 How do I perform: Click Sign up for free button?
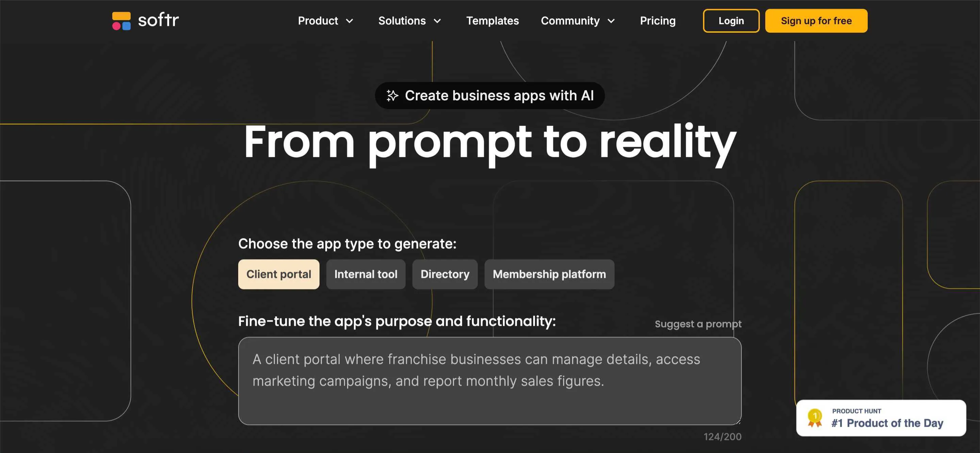click(x=816, y=20)
